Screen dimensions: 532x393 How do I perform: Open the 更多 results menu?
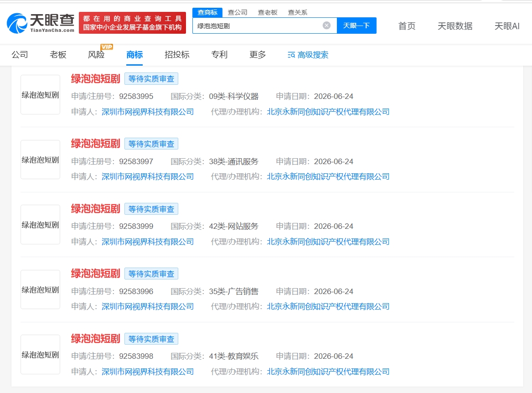pos(258,55)
